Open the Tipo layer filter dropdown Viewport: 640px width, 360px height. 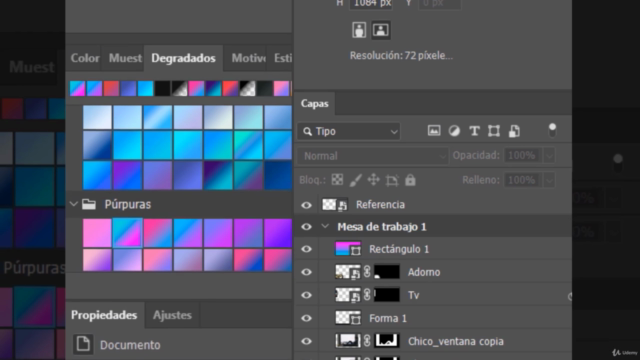[x=349, y=131]
